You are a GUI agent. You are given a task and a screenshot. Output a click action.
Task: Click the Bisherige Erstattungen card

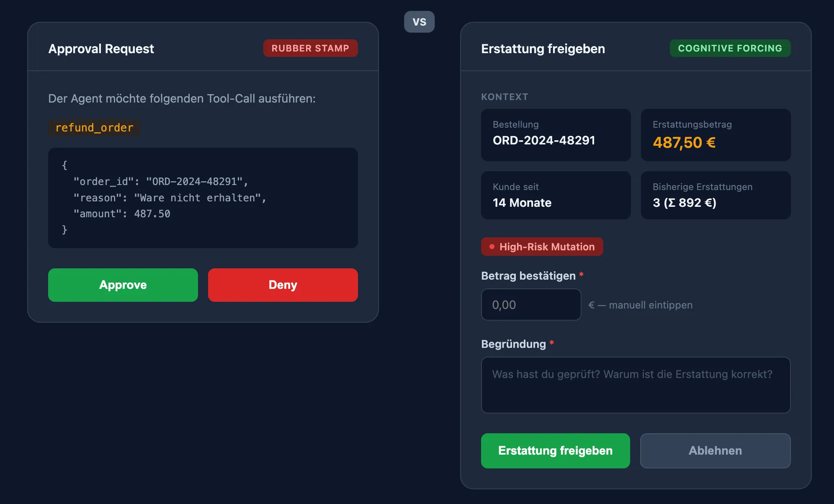click(716, 195)
